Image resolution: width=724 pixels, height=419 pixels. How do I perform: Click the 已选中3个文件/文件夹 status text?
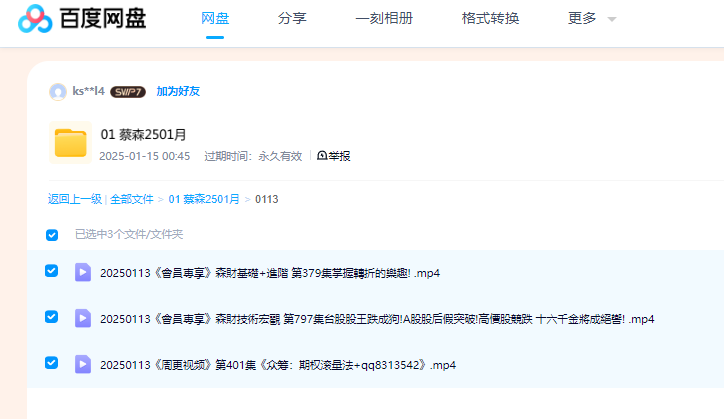(x=129, y=235)
